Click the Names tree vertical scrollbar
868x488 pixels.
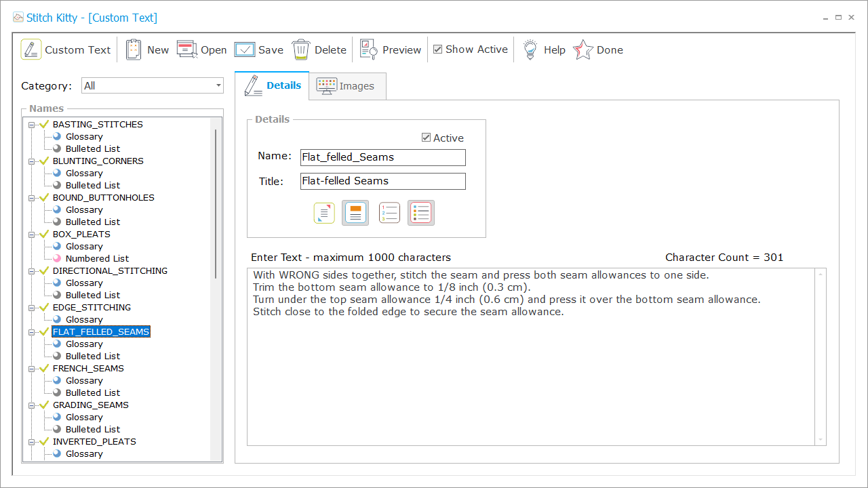216,203
